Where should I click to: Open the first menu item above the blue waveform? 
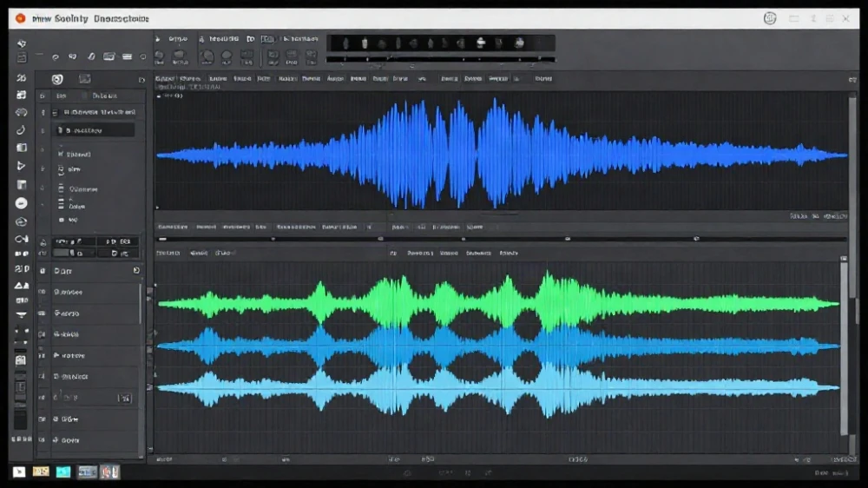point(165,79)
